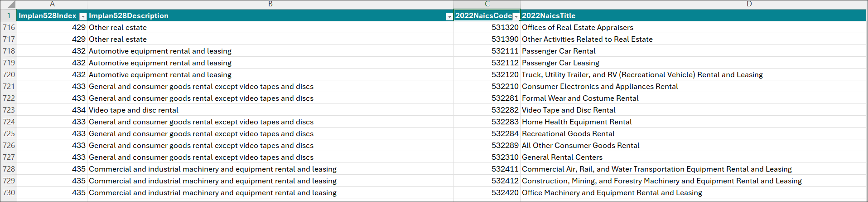Select row header 720
The height and width of the screenshot is (202, 868).
9,74
